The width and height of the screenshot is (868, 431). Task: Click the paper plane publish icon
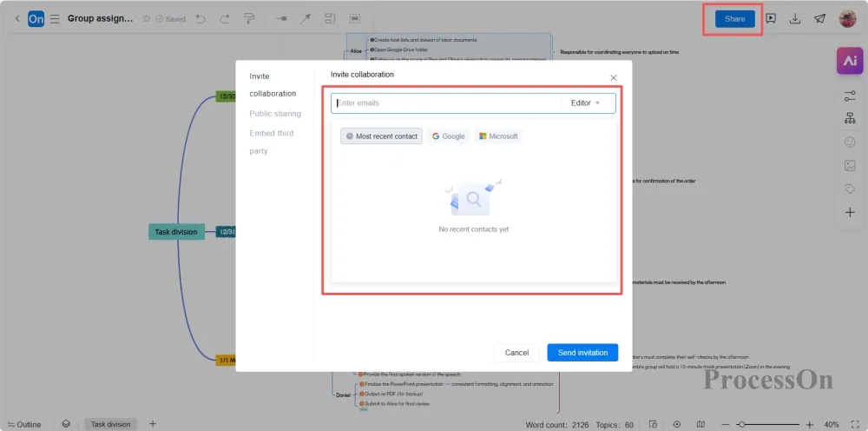819,18
